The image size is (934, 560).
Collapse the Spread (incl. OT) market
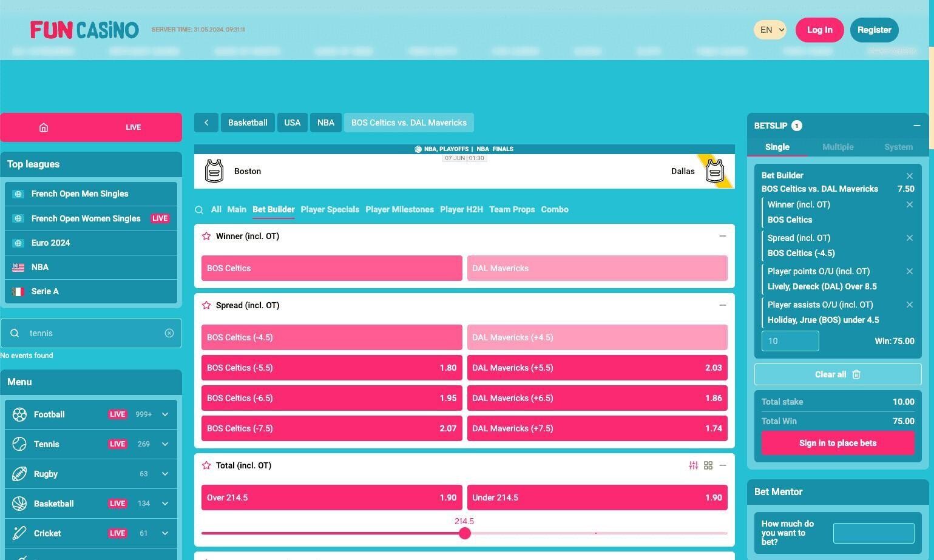pos(722,305)
